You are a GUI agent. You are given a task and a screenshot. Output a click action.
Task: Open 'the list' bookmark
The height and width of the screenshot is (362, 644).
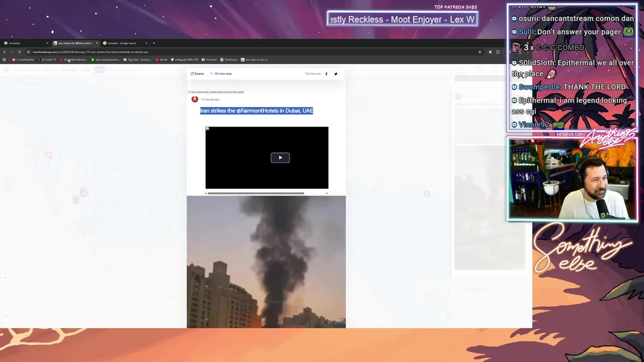[162, 60]
